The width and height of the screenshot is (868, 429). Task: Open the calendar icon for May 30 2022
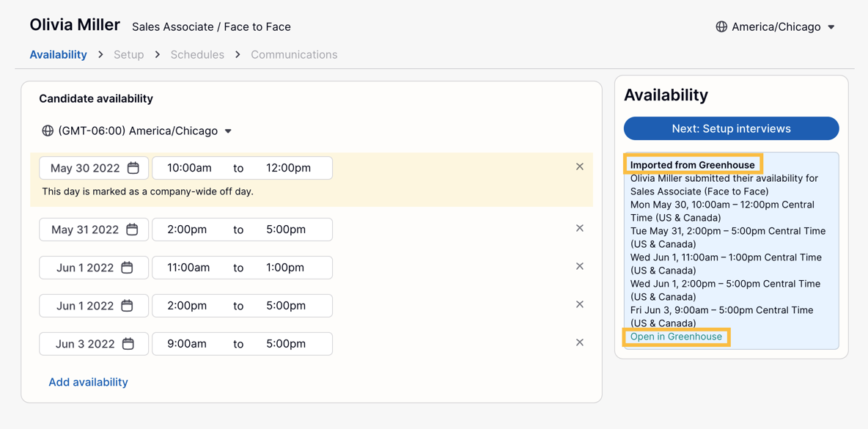pos(133,168)
